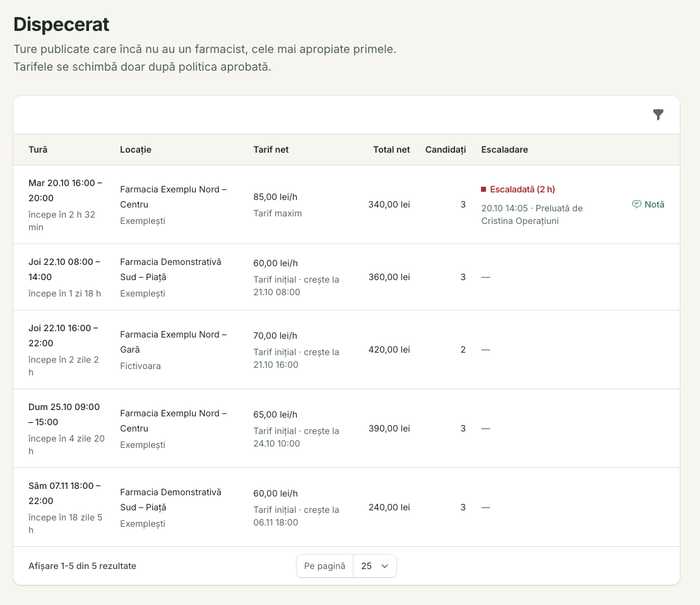This screenshot has height=605, width=700.
Task: Click the 420,00 lei total
Action: click(389, 349)
